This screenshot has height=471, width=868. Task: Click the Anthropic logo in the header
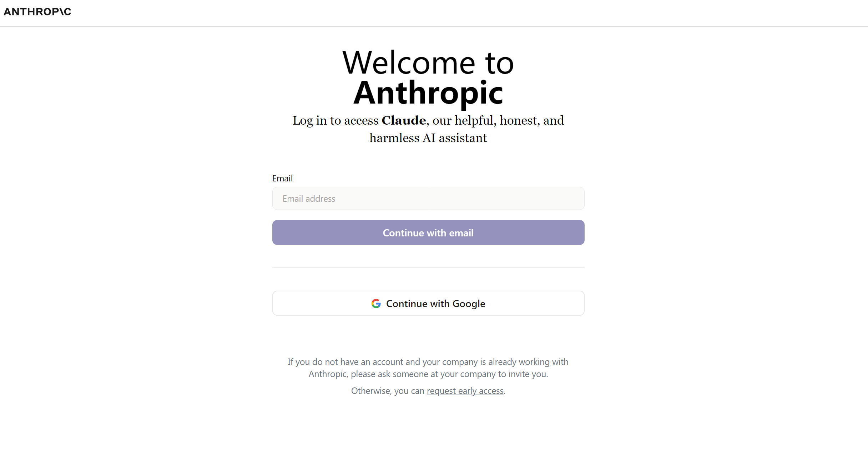click(x=37, y=12)
